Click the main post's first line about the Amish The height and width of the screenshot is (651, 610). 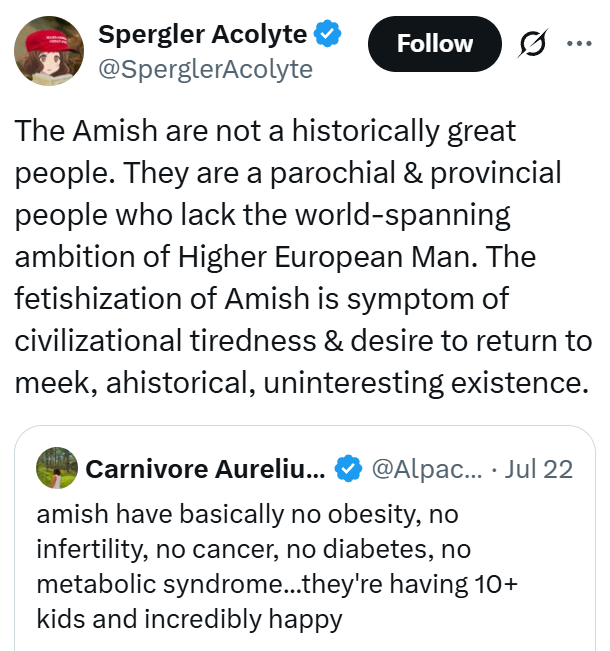click(265, 132)
